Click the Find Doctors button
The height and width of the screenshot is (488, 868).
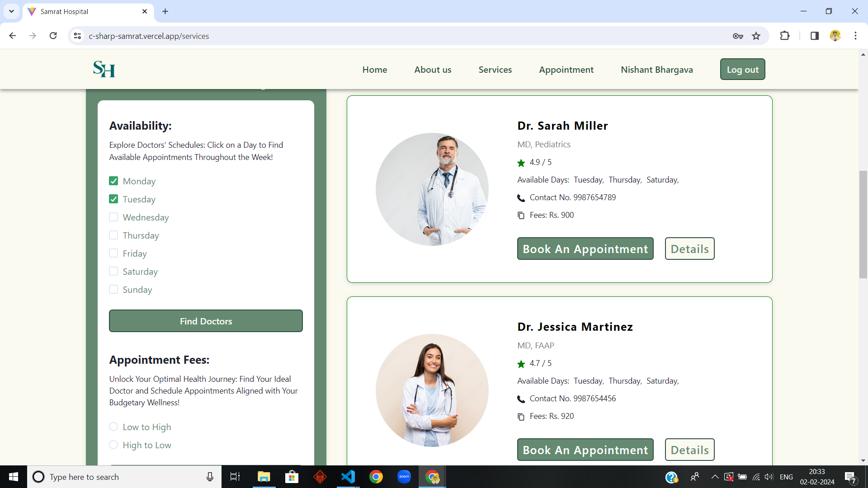pyautogui.click(x=206, y=321)
